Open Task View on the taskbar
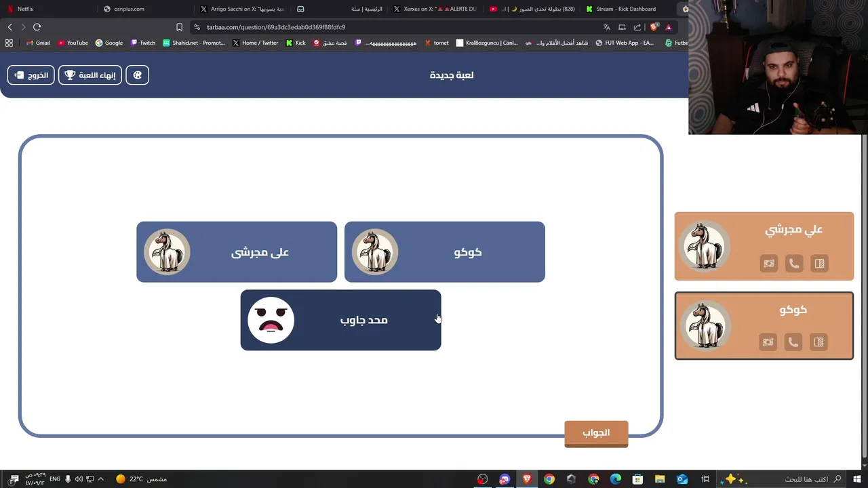The width and height of the screenshot is (868, 488). click(x=705, y=479)
